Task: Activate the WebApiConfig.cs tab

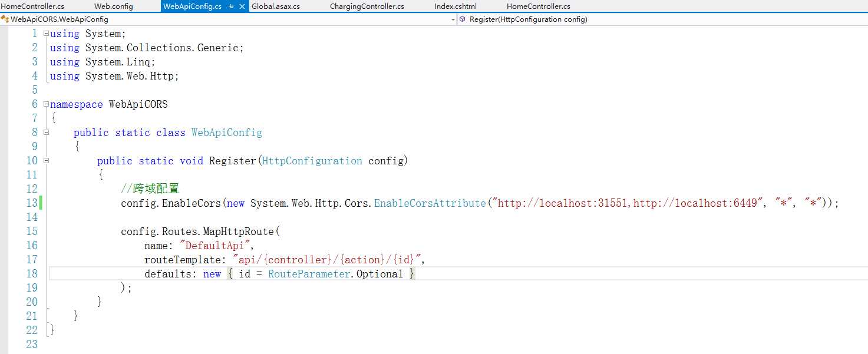Action: [x=193, y=6]
